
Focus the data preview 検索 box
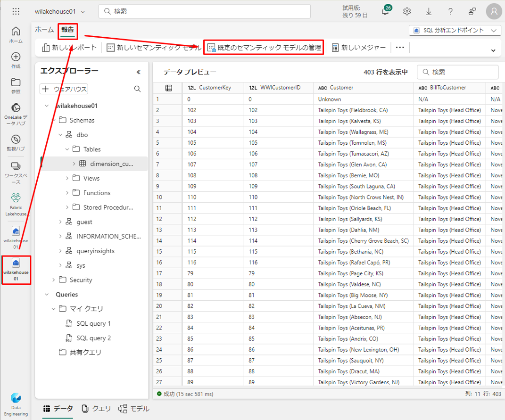(x=458, y=72)
